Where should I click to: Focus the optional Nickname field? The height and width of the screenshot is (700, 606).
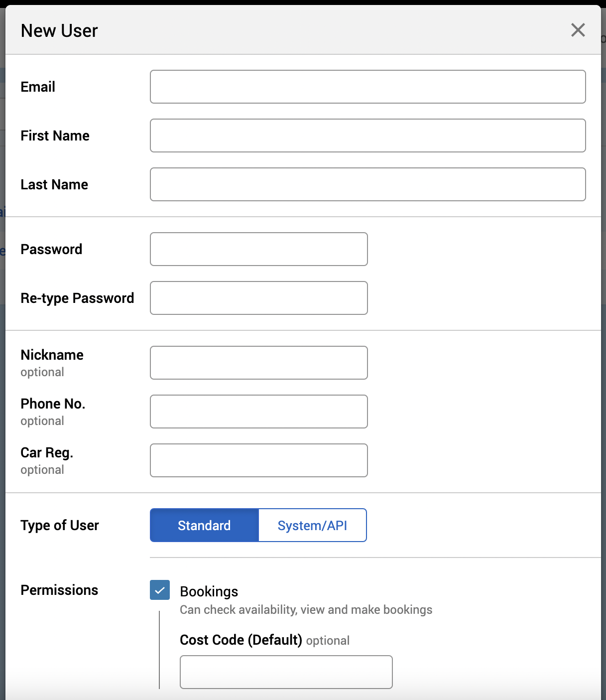click(x=258, y=363)
